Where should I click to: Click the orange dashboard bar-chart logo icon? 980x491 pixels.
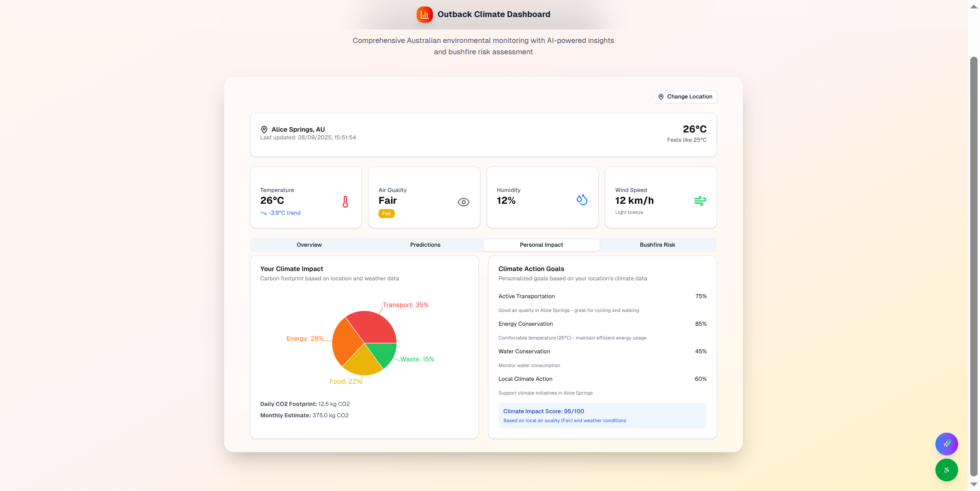424,15
